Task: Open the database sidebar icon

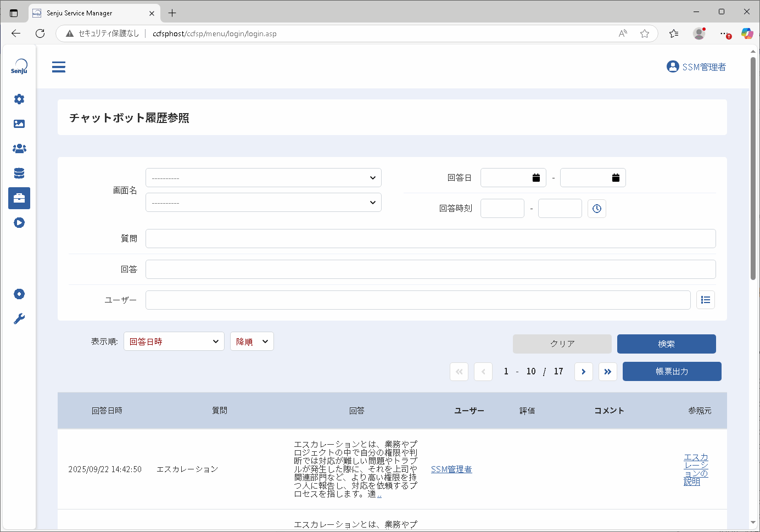Action: 19,173
